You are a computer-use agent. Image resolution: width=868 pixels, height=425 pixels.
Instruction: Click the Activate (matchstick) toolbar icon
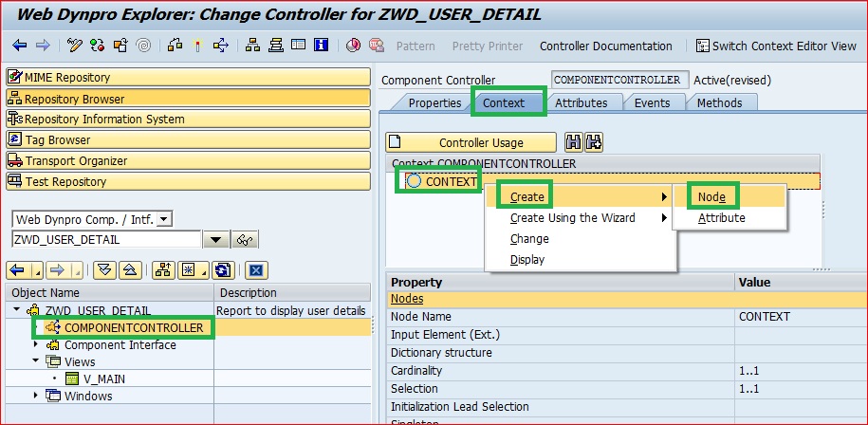tap(197, 46)
